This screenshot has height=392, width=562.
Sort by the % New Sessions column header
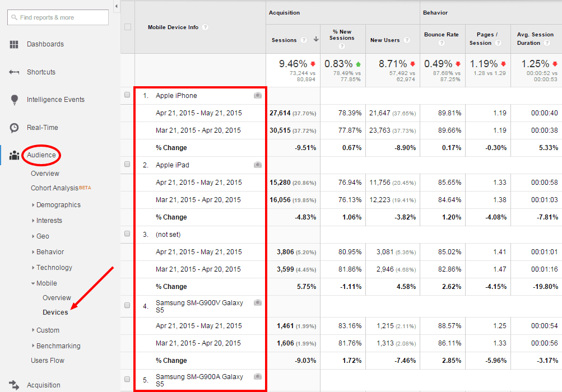342,35
